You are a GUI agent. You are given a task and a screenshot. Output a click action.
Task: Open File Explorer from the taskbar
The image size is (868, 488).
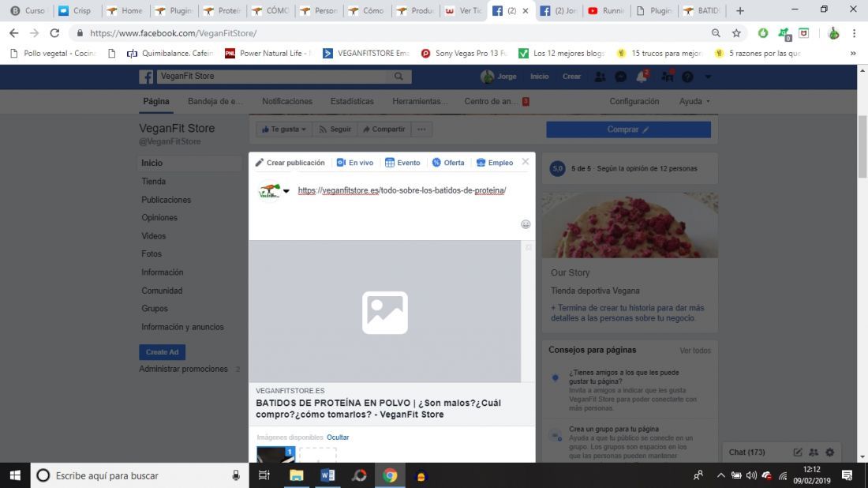click(296, 475)
